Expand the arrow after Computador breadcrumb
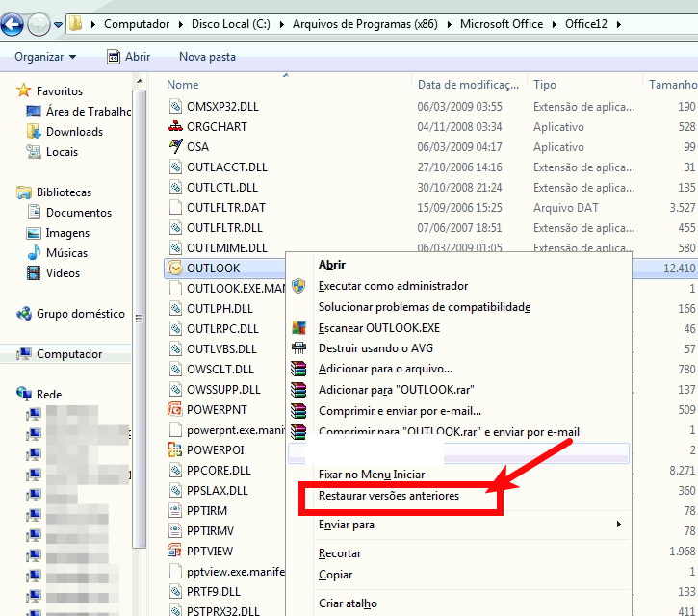Viewport: 698px width, 616px height. pos(181,24)
